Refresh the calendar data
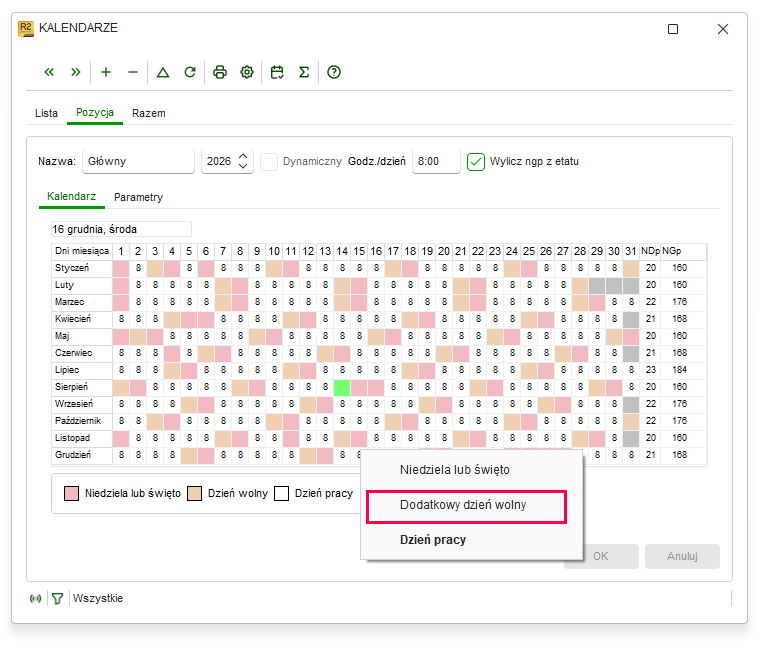 (190, 72)
